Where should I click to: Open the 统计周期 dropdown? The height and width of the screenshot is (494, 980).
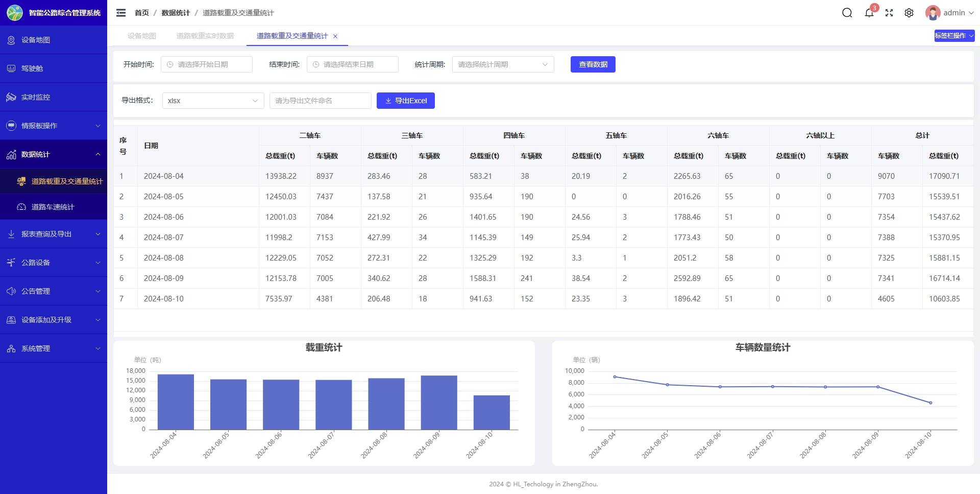(503, 64)
